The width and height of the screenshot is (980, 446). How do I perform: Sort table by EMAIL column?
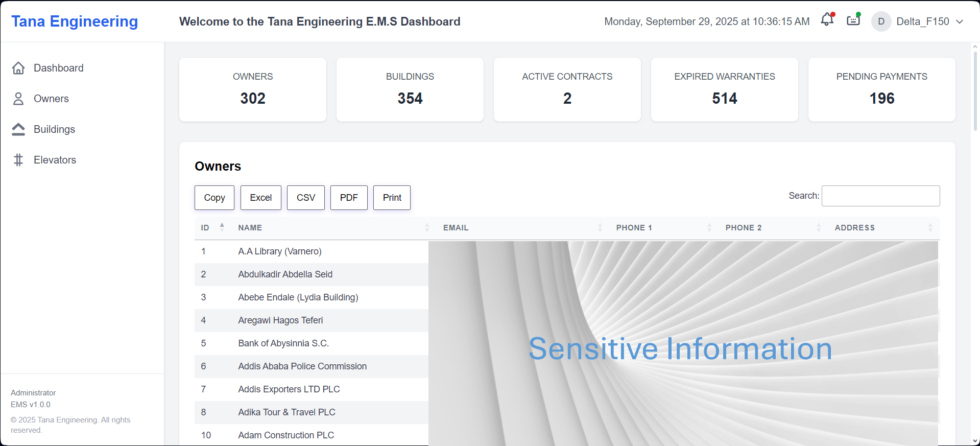tap(523, 228)
